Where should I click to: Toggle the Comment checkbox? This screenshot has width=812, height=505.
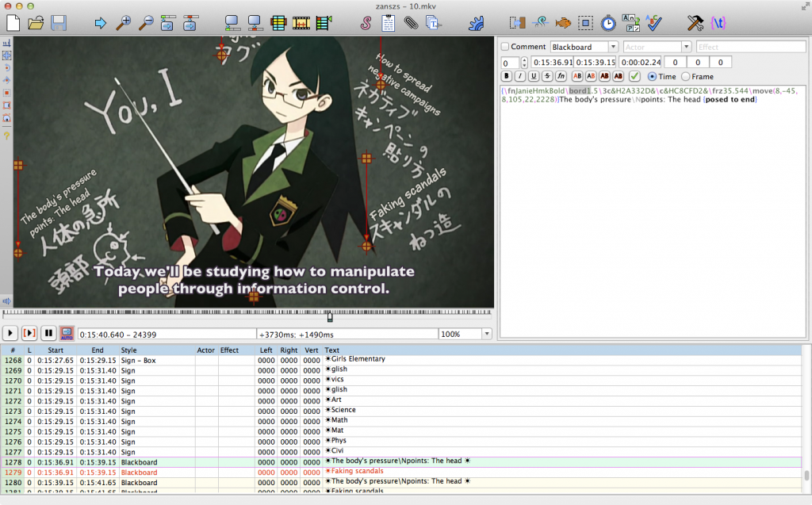click(x=505, y=47)
